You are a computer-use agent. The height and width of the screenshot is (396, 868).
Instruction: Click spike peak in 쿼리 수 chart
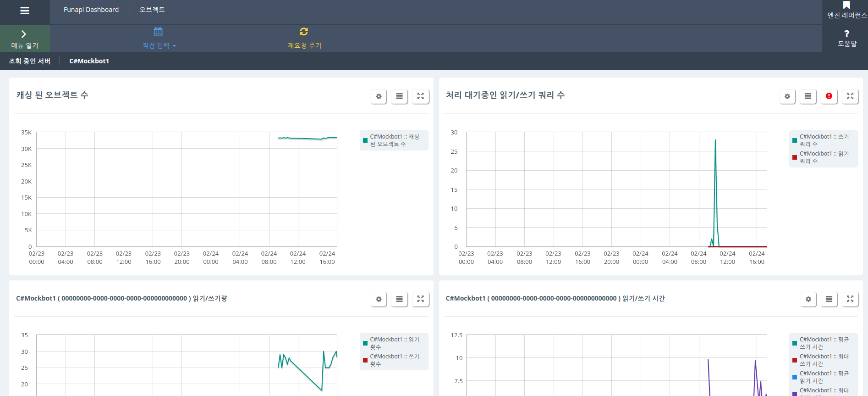tap(715, 140)
